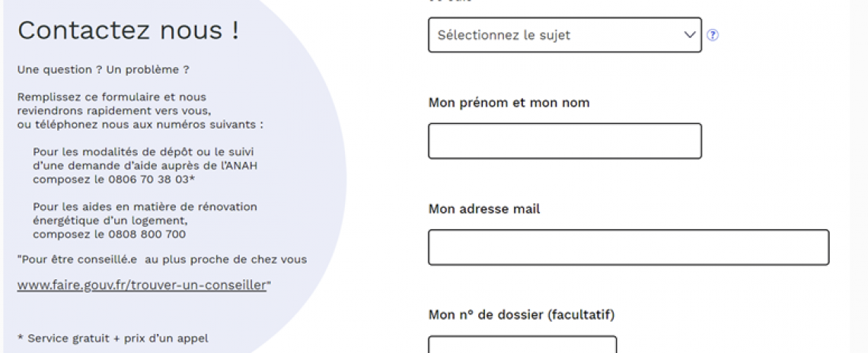The width and height of the screenshot is (868, 353).
Task: Click the 'rénovation énergétique d'un logement' text
Action: coord(145,213)
